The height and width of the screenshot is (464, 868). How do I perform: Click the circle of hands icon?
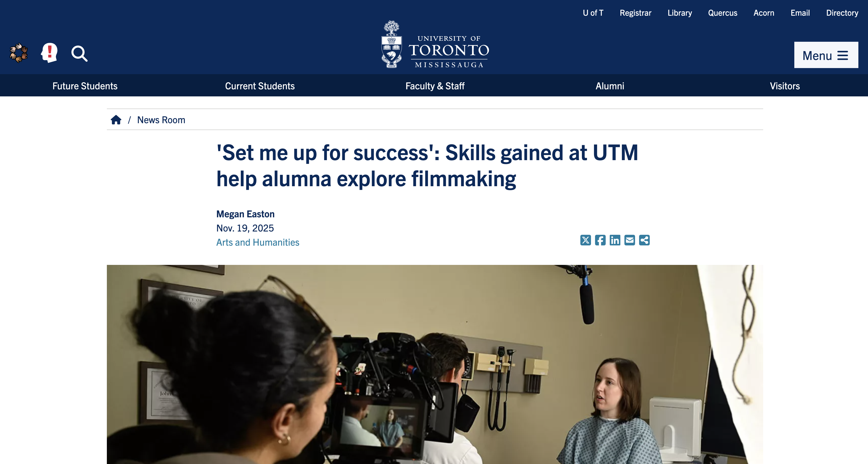tap(18, 53)
